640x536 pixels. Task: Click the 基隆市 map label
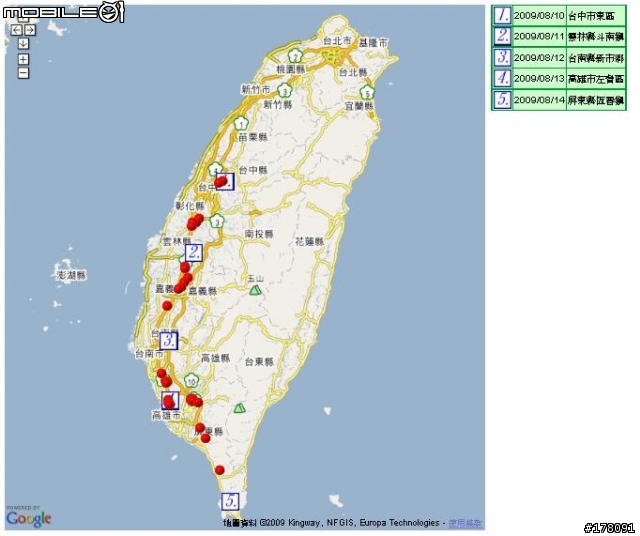[x=373, y=42]
